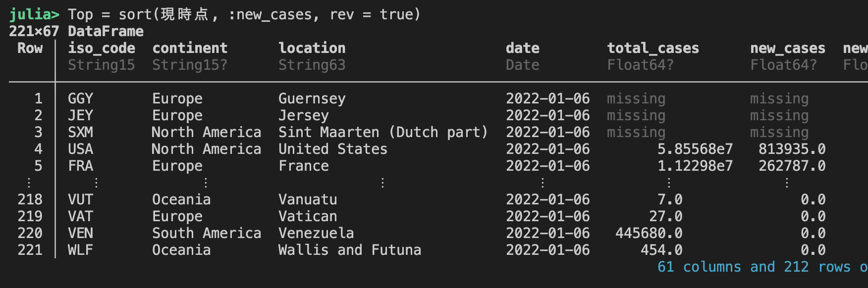The height and width of the screenshot is (288, 868).
Task: Click the continent column header
Action: click(190, 48)
